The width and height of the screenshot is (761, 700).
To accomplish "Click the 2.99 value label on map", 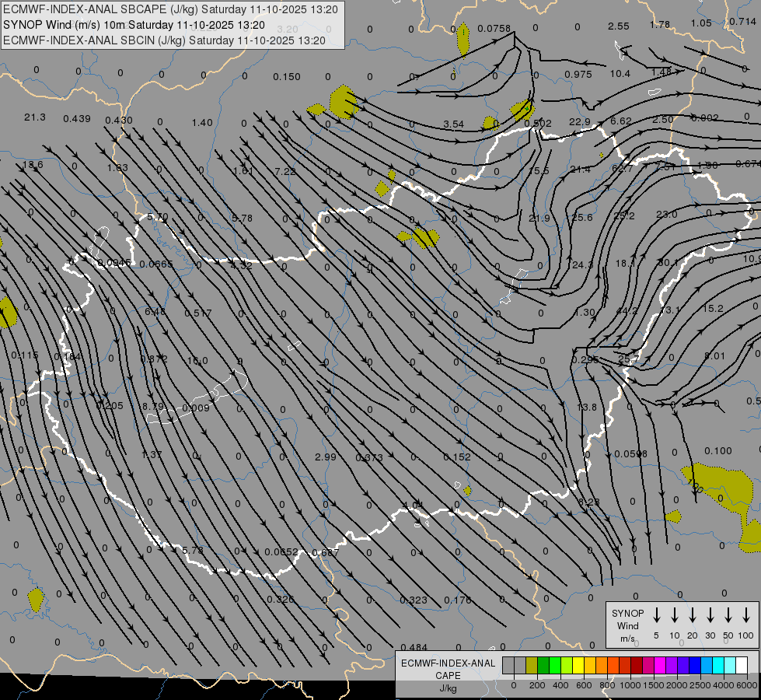I will [325, 457].
